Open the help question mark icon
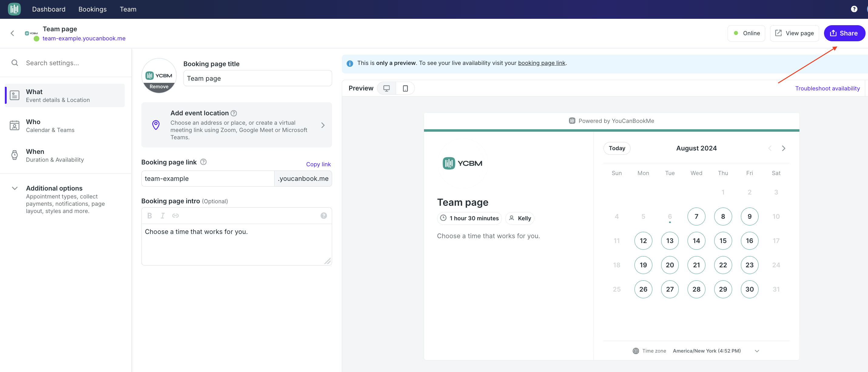Screen dimensions: 868x372 (854, 9)
